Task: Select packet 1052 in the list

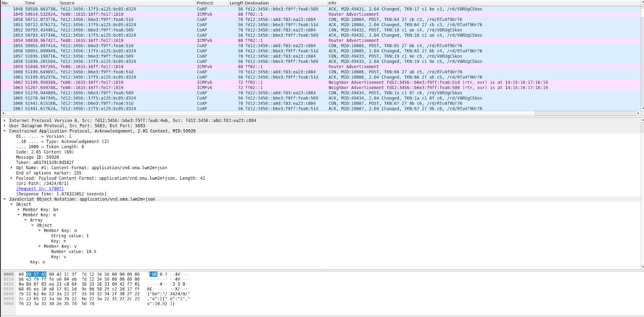Action: (320, 30)
